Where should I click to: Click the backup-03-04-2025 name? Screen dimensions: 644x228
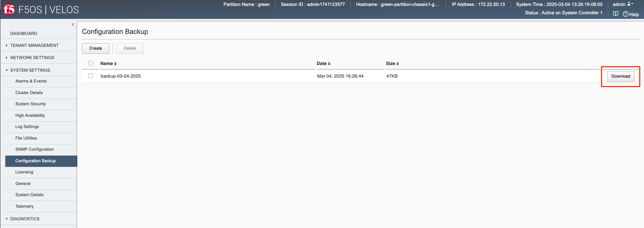(x=121, y=76)
